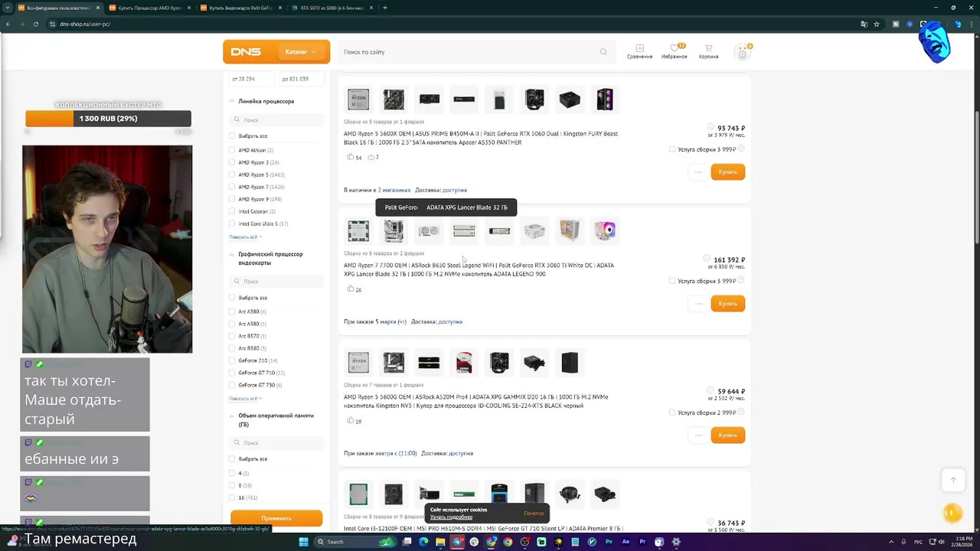Open the Ryzen 7 7700 CPU thumbnail

[358, 230]
